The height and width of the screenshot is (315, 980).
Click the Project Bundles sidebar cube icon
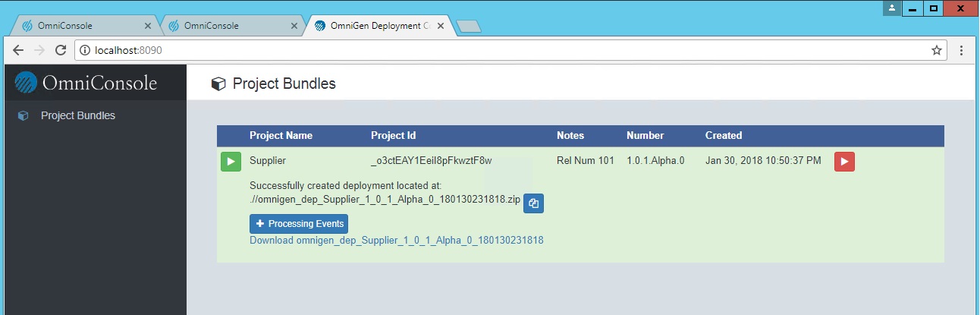[x=23, y=116]
